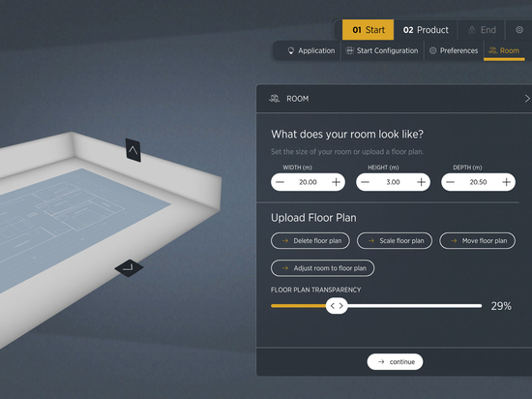Click the settings gear icon beside End

(x=519, y=30)
